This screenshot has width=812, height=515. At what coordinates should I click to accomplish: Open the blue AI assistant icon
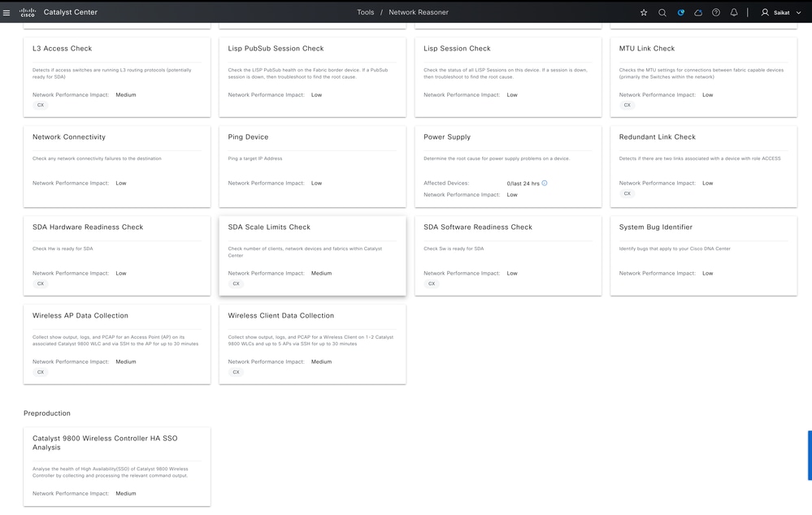click(680, 12)
